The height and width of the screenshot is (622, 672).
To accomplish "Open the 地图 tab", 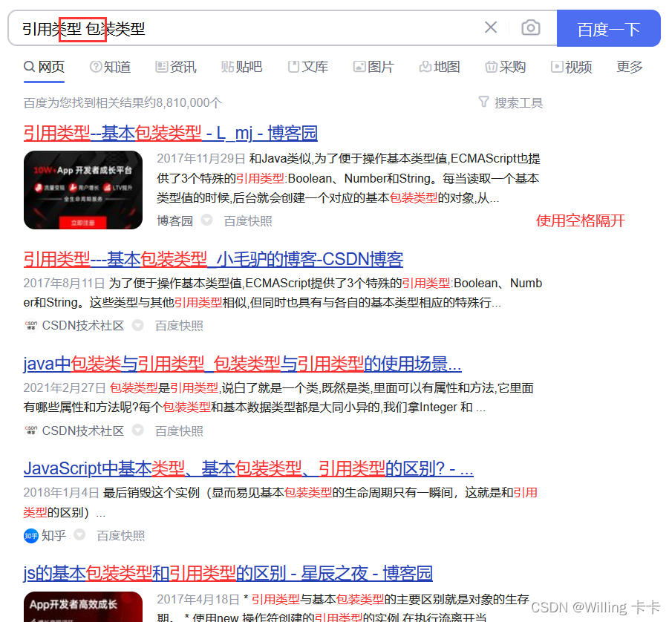I will click(440, 67).
